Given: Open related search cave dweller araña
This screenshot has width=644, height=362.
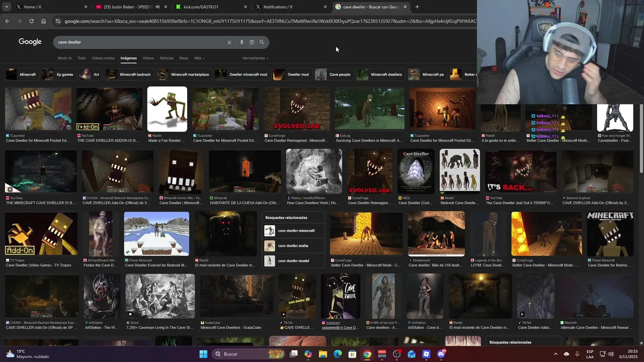Looking at the screenshot, I should 294,246.
